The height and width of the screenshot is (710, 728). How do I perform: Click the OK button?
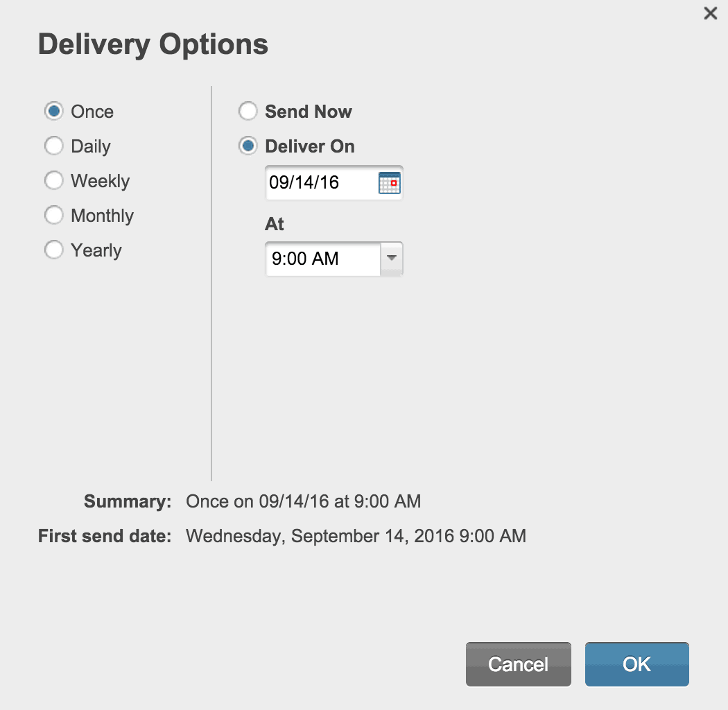pyautogui.click(x=636, y=664)
